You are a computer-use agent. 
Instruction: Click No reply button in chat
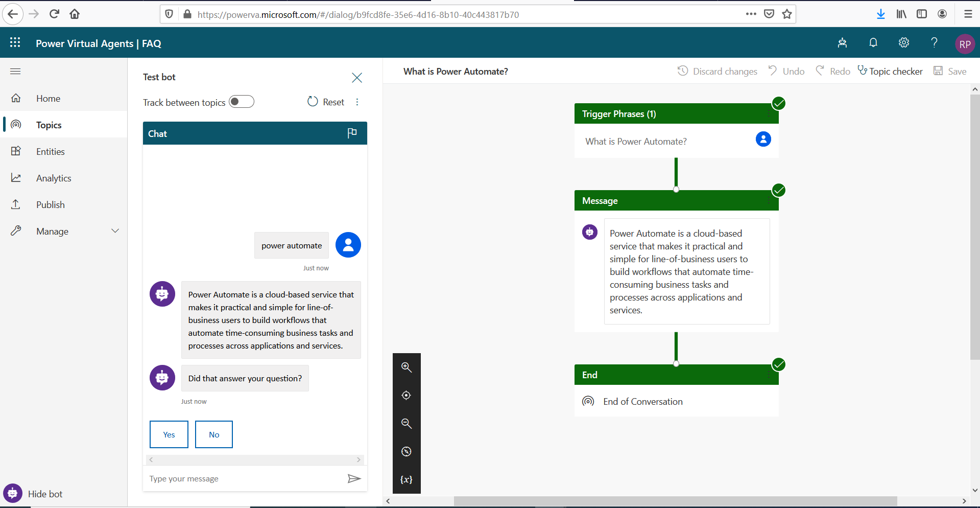pos(214,434)
